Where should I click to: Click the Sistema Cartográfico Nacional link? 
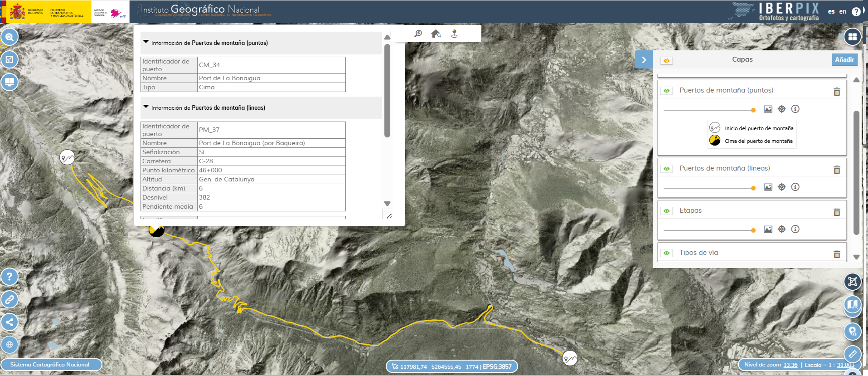(50, 365)
